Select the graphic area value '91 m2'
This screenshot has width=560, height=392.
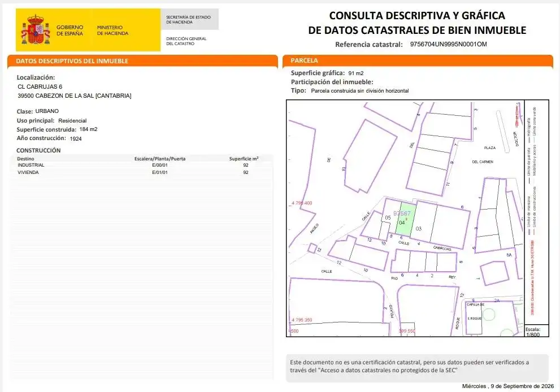pos(355,73)
